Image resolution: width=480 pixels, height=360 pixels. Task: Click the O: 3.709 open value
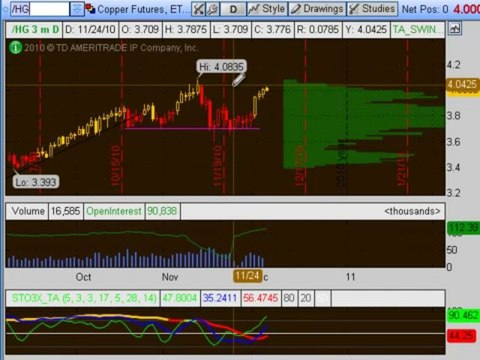coord(140,29)
